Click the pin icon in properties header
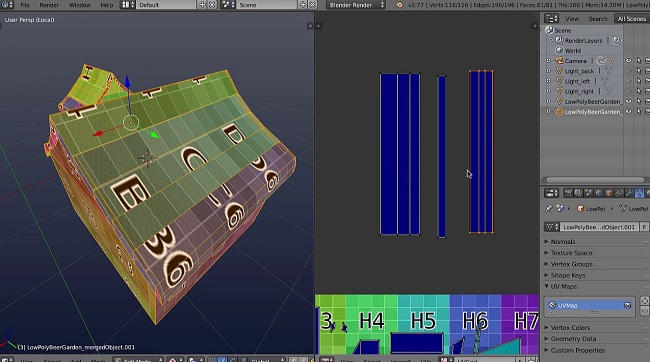This screenshot has height=362, width=650. pos(548,209)
